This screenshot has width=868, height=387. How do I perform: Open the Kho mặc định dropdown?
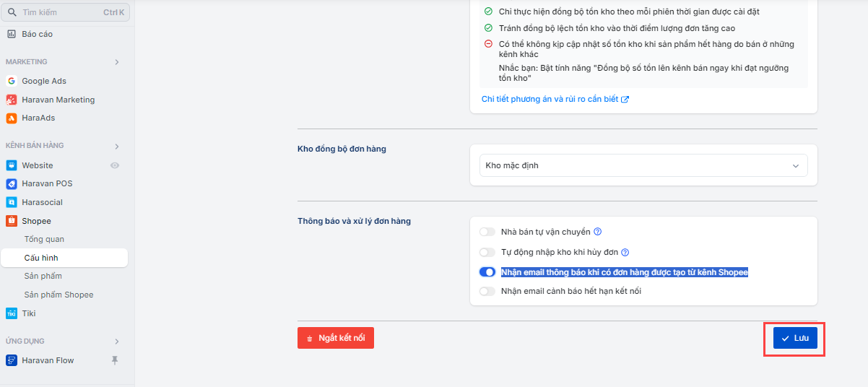tap(643, 165)
